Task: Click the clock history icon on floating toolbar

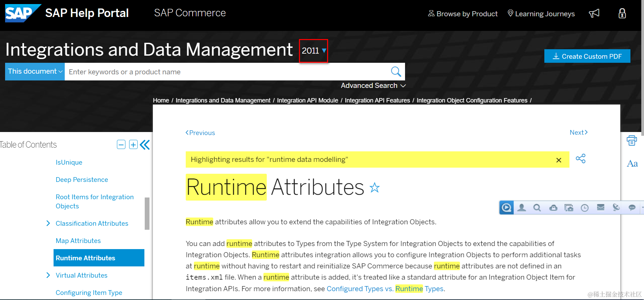Action: [x=585, y=208]
